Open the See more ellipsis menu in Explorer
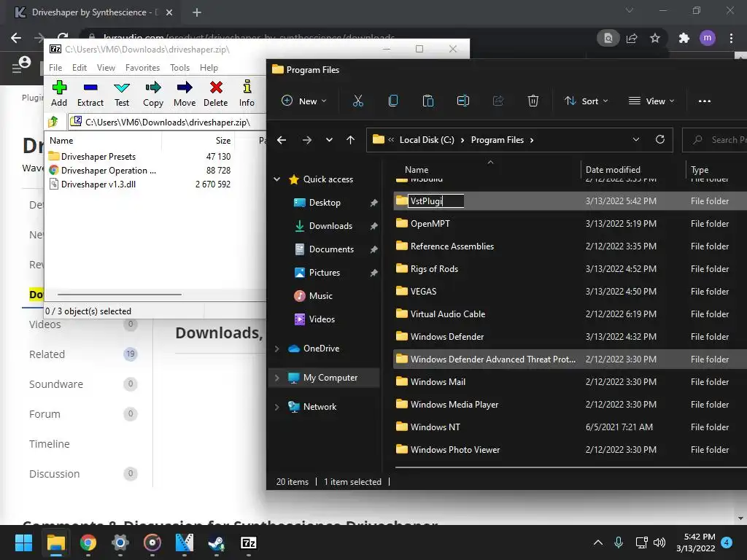This screenshot has height=560, width=747. (705, 101)
